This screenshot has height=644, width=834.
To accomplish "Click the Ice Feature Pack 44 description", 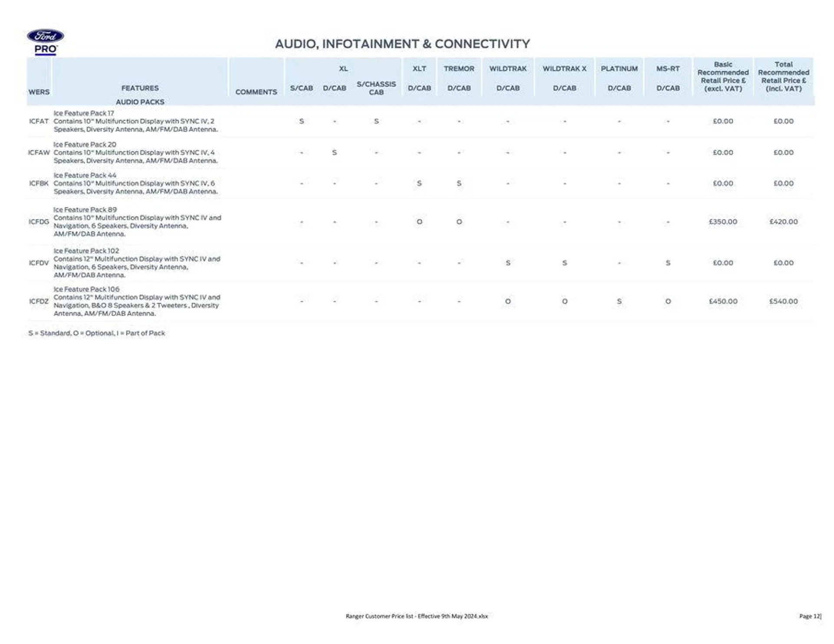I will [x=136, y=183].
